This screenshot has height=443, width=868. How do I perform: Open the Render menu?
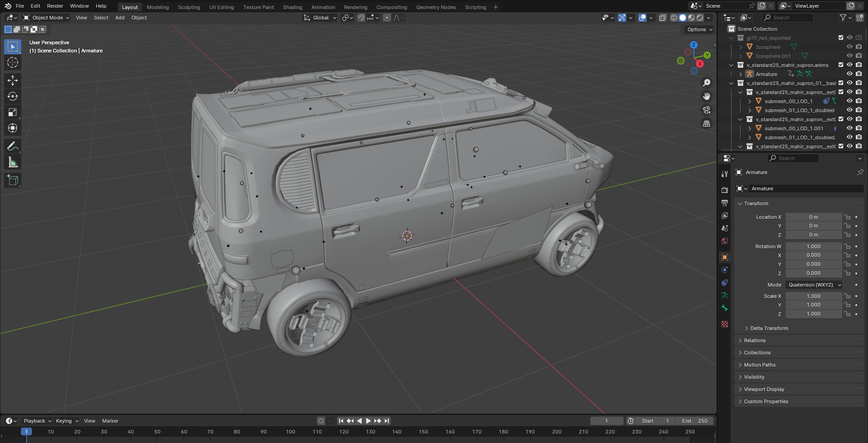click(x=55, y=6)
